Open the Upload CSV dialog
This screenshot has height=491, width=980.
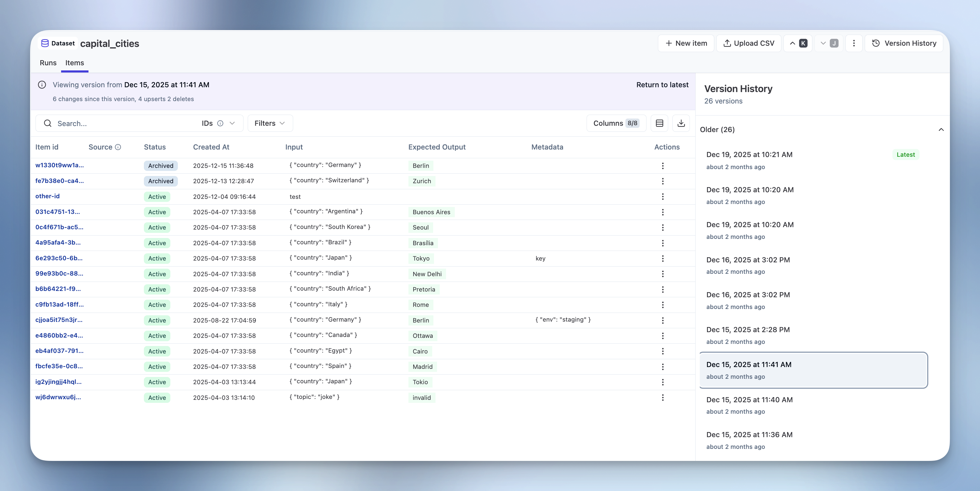point(749,43)
